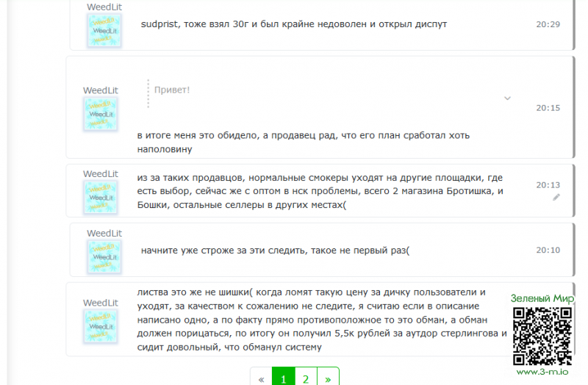Open the www.3-m.io link
588x385 pixels.
542,372
